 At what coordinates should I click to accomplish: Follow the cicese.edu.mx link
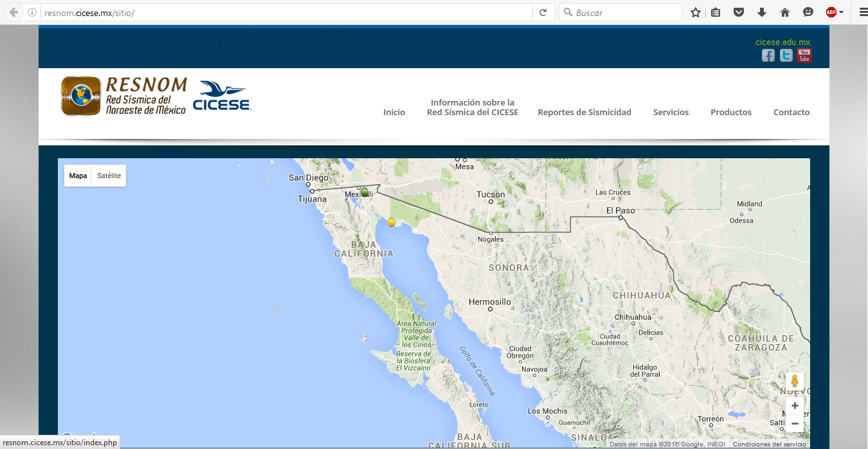pyautogui.click(x=782, y=42)
